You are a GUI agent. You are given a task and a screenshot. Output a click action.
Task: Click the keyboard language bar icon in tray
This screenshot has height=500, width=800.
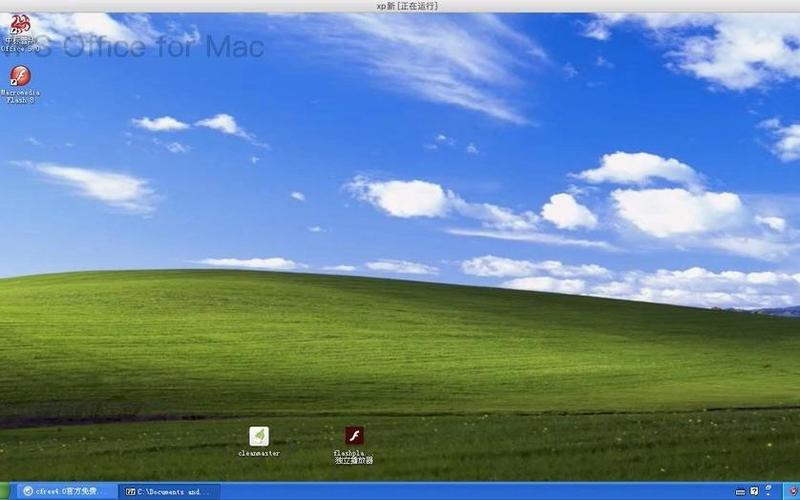click(740, 492)
